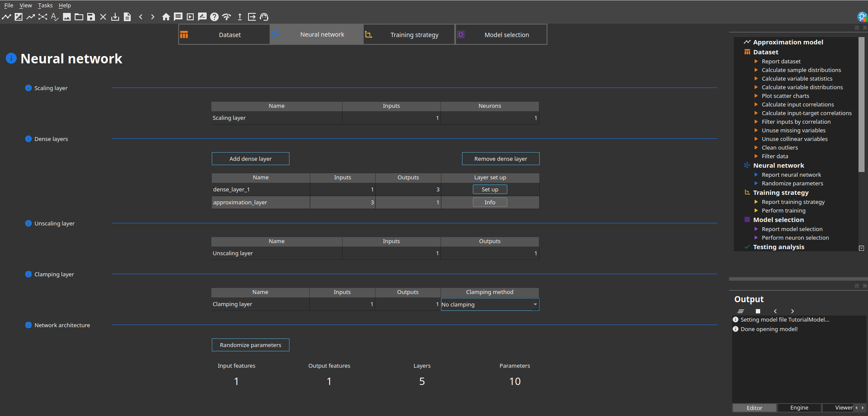Click Info for approximation_layer
868x416 pixels.
[490, 202]
